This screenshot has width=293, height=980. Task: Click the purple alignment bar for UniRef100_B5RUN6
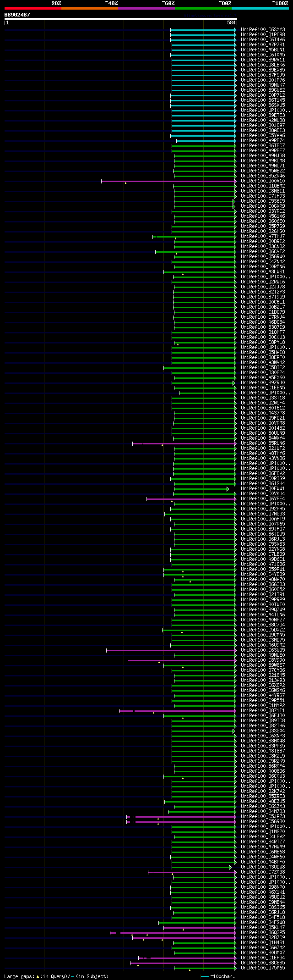click(x=184, y=443)
